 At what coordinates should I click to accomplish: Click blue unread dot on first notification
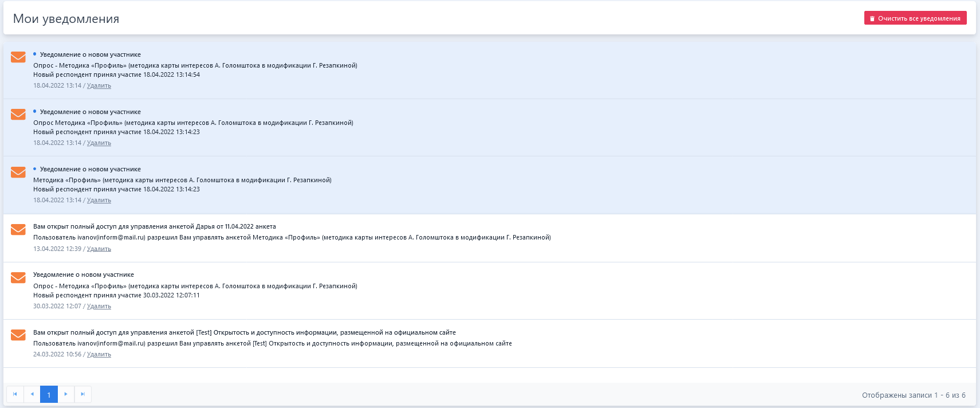tap(35, 54)
